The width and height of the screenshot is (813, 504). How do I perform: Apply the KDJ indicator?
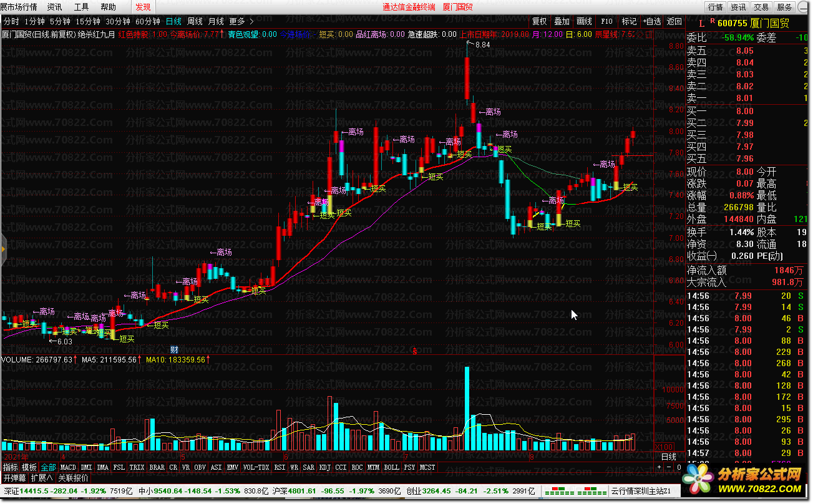(325, 467)
